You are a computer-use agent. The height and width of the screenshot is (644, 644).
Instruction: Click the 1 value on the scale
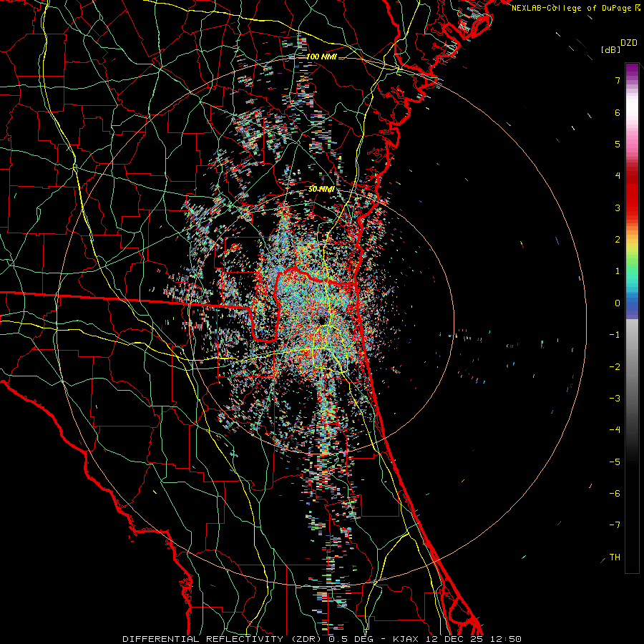click(x=618, y=271)
